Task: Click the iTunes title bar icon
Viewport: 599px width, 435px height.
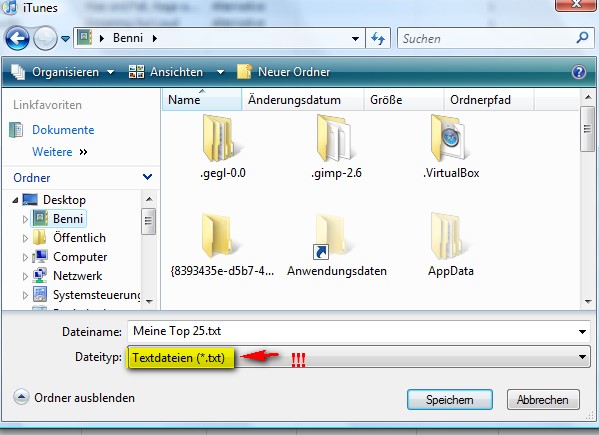Action: [10, 7]
